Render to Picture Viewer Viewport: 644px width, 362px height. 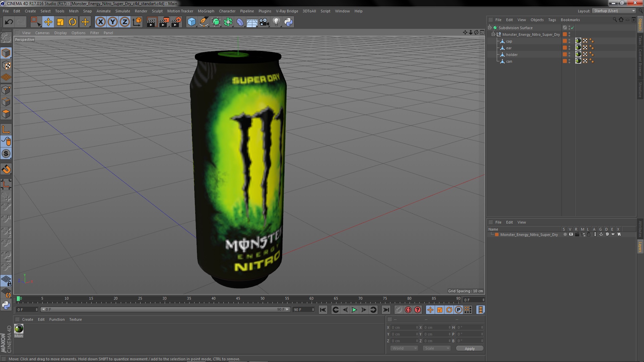(x=164, y=22)
